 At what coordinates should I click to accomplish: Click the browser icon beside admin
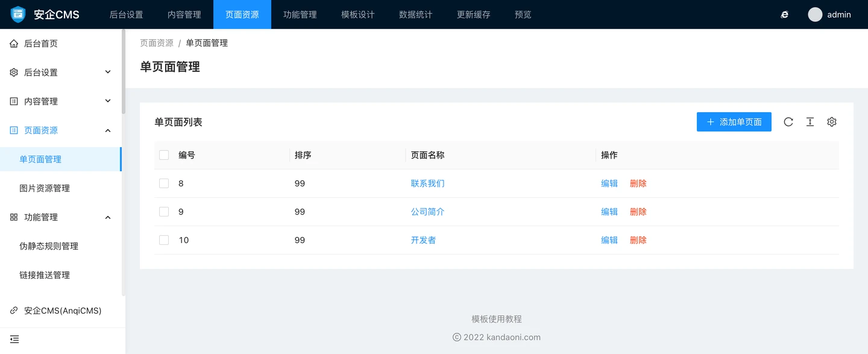point(784,14)
